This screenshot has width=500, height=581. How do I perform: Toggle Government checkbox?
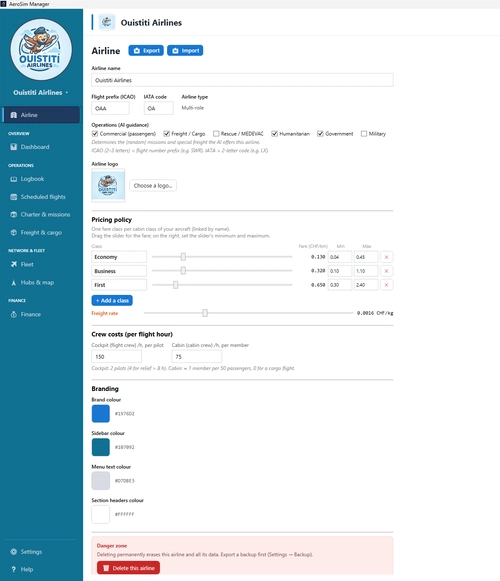[320, 134]
